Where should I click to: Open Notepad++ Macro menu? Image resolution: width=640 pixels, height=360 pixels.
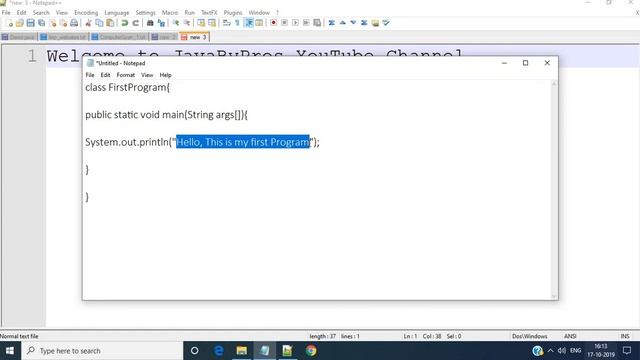point(170,13)
